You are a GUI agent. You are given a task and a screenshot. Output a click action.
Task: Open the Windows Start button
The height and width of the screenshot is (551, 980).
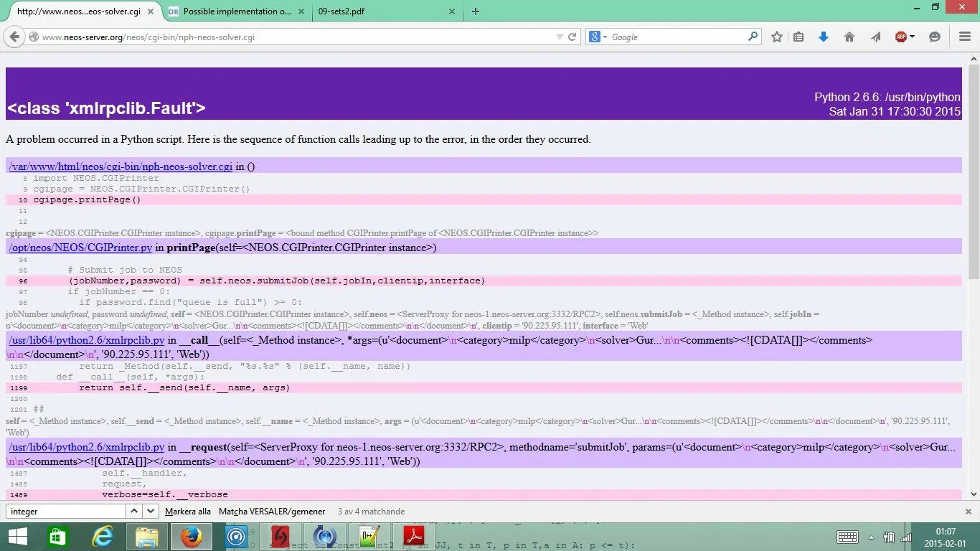[x=17, y=537]
